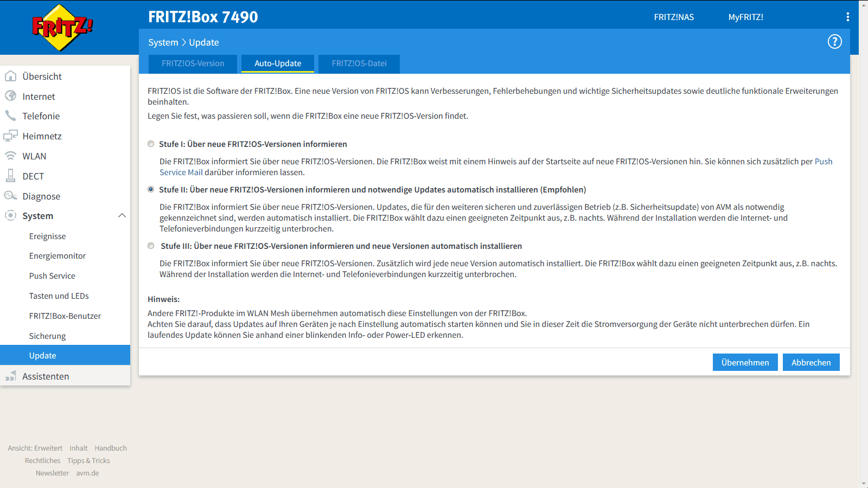
Task: Select Stufe III radio button
Action: (x=151, y=246)
